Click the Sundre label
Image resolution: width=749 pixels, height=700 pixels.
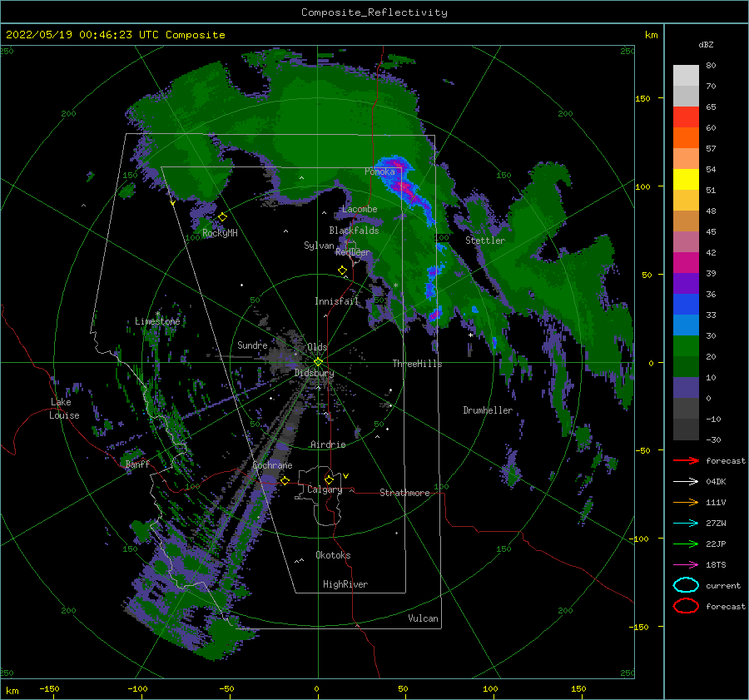click(x=252, y=345)
